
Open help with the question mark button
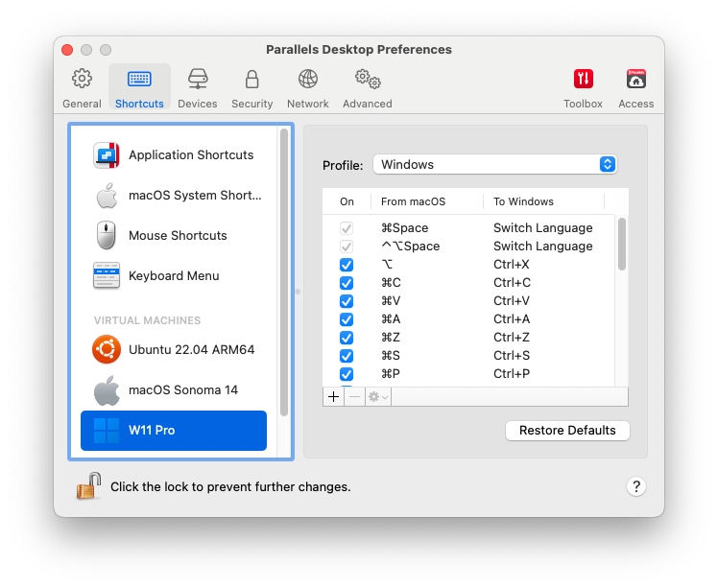635,486
